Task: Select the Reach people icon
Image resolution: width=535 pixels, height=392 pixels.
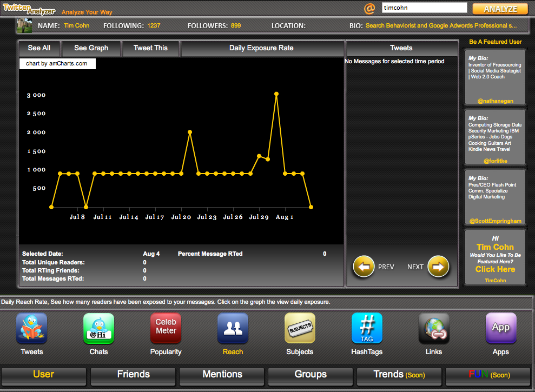Action: (x=233, y=329)
